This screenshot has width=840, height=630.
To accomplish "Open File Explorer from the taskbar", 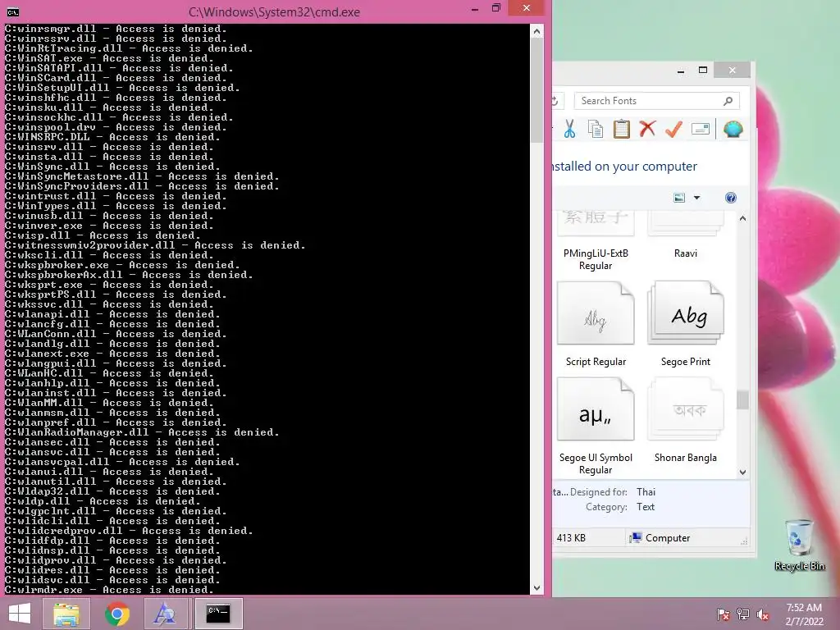I will pos(66,614).
